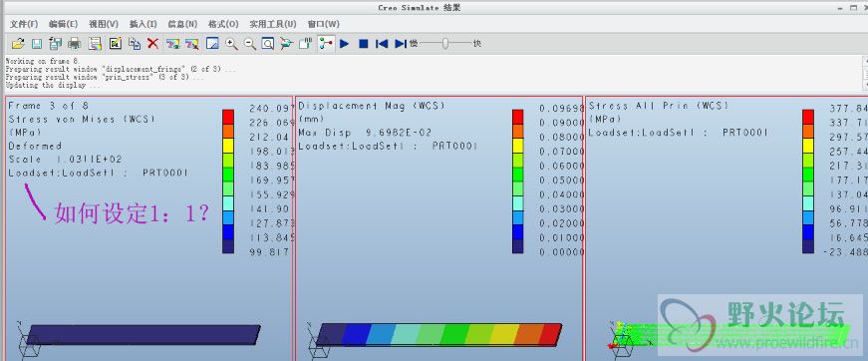The width and height of the screenshot is (868, 361).
Task: Select the Displacement Mag result window
Action: 438,228
